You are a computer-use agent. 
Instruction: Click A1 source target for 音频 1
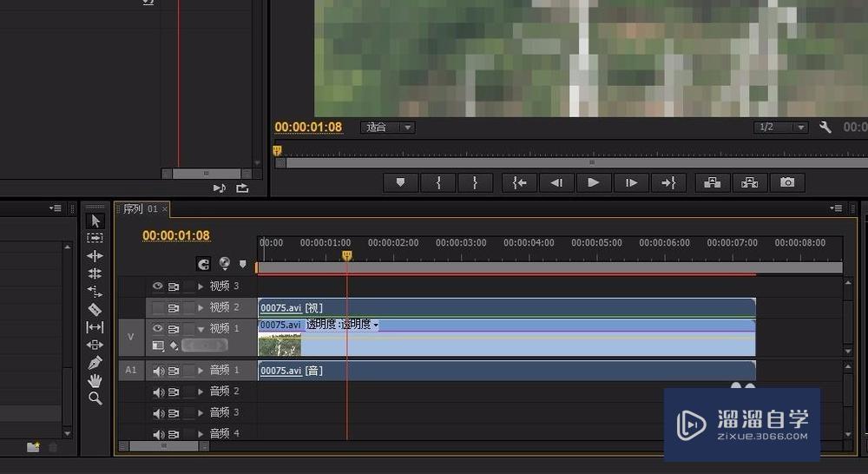pyautogui.click(x=131, y=370)
